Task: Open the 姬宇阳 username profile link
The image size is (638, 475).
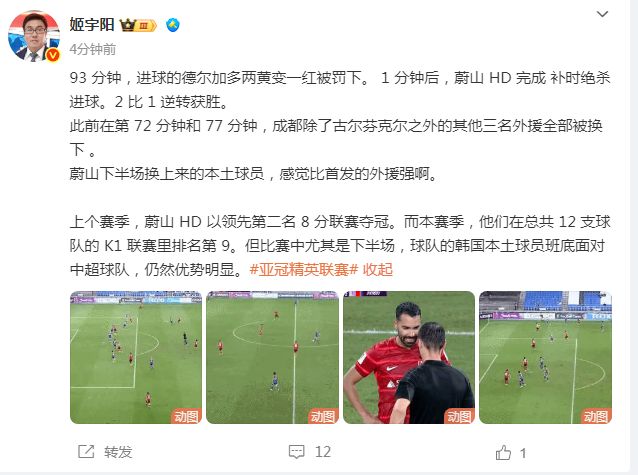Action: click(x=92, y=25)
